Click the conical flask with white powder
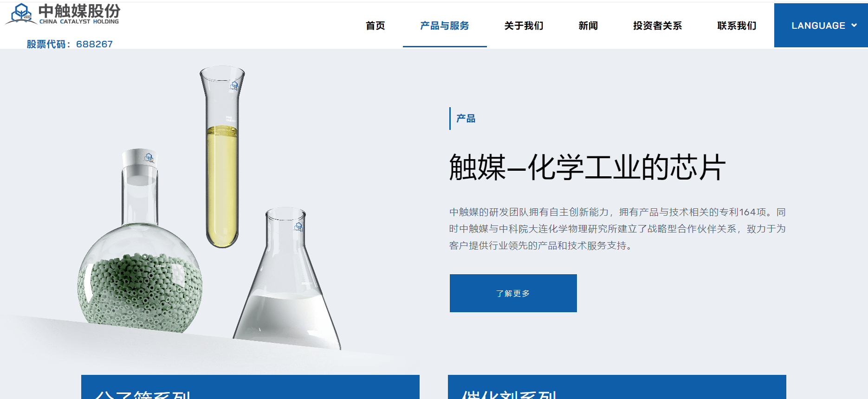Screen dimensions: 868x399 click(x=286, y=279)
